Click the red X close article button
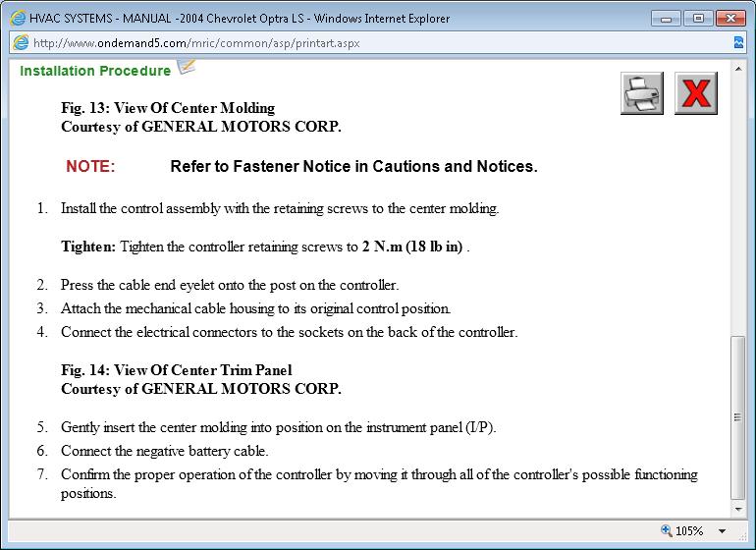Image resolution: width=756 pixels, height=550 pixels. [x=696, y=93]
